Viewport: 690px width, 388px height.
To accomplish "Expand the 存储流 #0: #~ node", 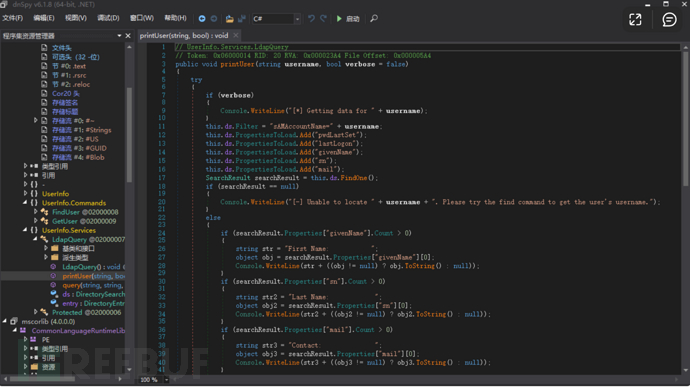I will [x=36, y=121].
